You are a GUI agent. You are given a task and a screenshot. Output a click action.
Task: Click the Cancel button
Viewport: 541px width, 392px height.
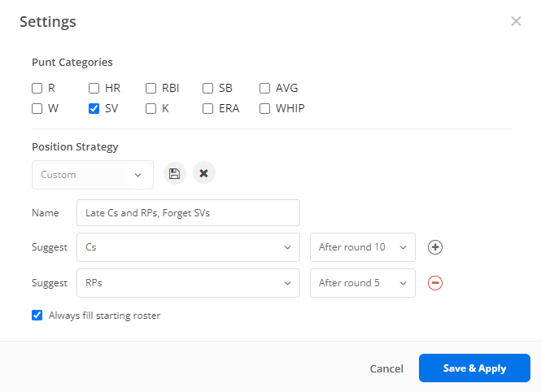(386, 368)
